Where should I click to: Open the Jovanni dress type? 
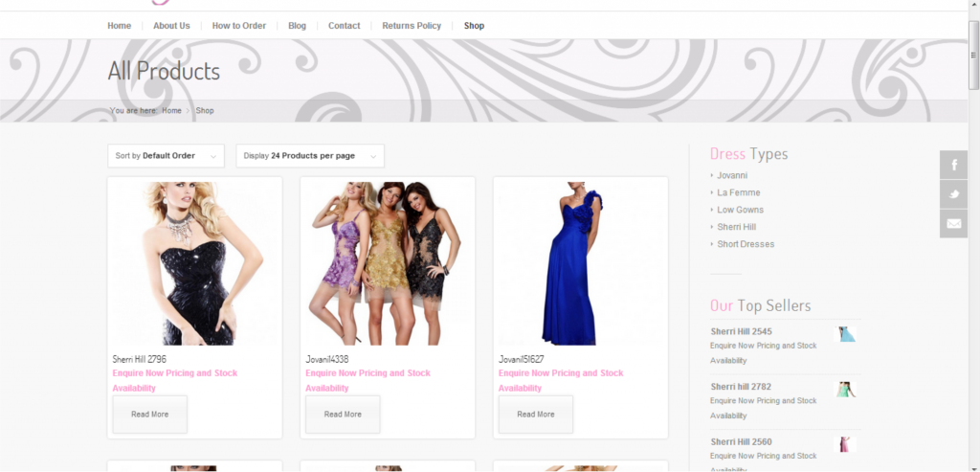coord(732,175)
